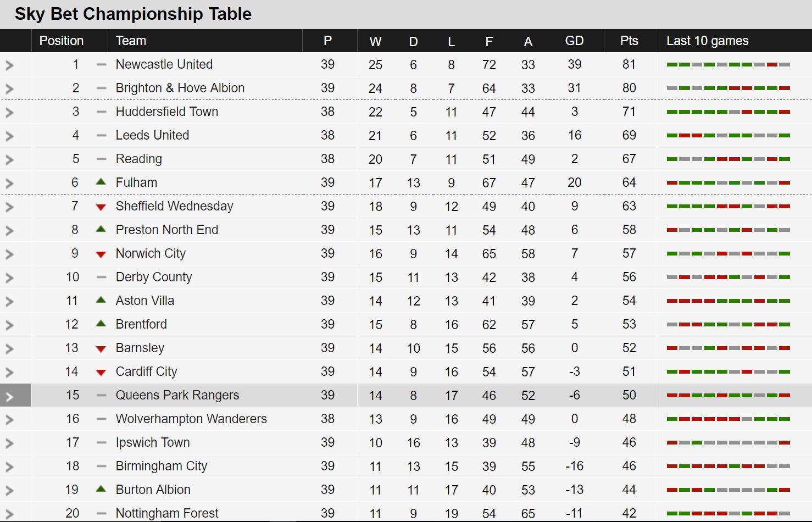Open the Brighton & Hove Albion link

(x=180, y=88)
